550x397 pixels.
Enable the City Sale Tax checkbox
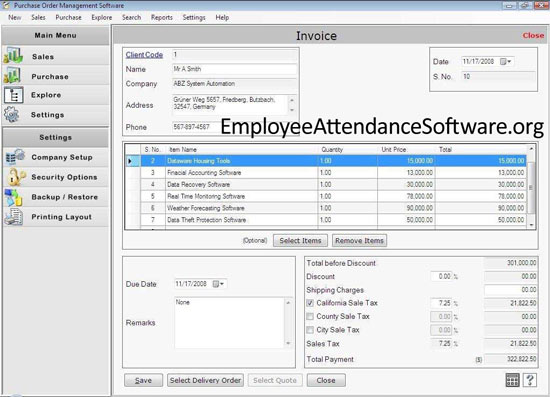click(x=310, y=330)
